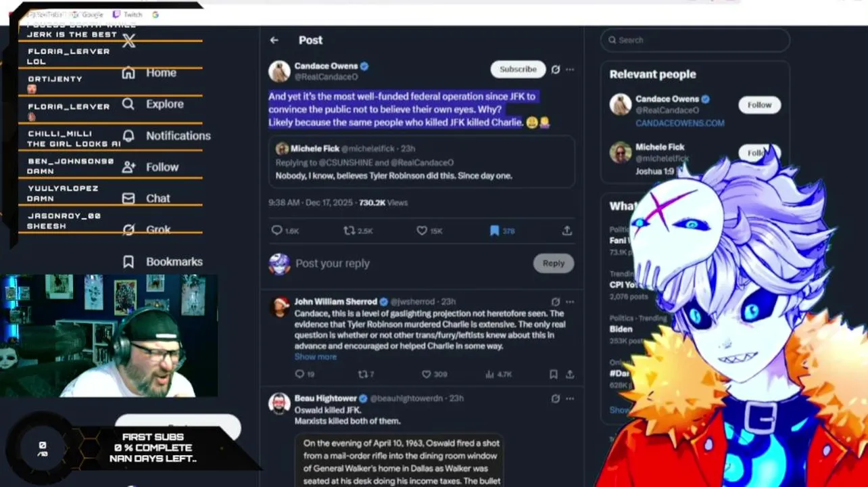
Task: Open more options on John Sherrod's reply
Action: 570,302
